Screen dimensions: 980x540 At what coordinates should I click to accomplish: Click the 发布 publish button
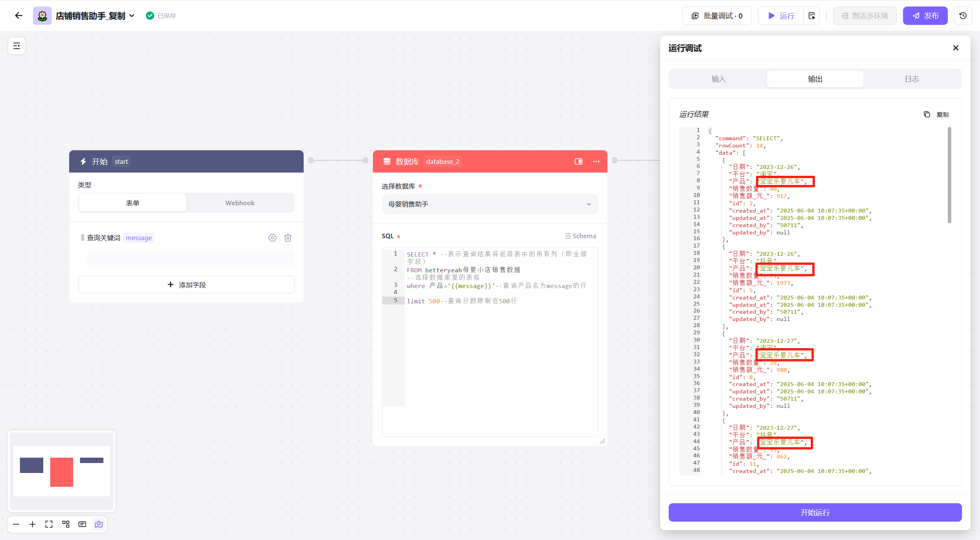pyautogui.click(x=925, y=16)
